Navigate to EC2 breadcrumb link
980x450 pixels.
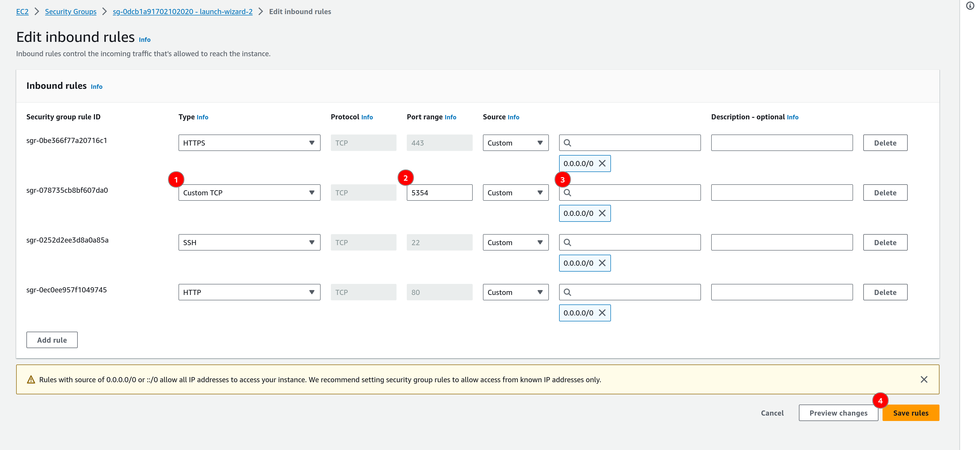pos(22,11)
